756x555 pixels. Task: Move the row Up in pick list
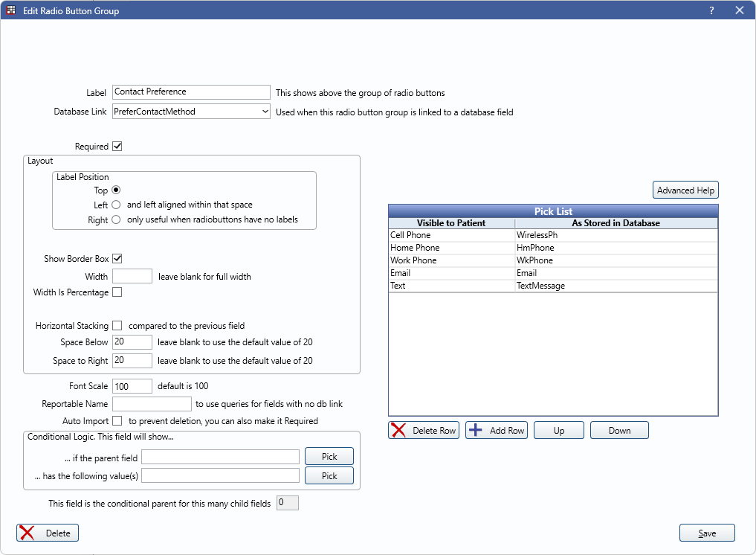point(558,430)
